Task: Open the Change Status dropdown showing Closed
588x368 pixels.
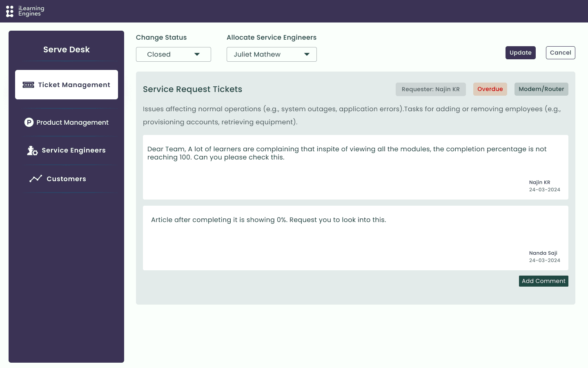Action: coord(174,54)
